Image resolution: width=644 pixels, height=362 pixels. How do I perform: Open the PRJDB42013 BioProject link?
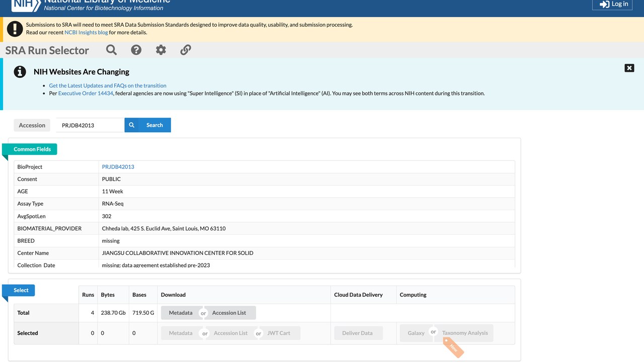[x=118, y=166]
